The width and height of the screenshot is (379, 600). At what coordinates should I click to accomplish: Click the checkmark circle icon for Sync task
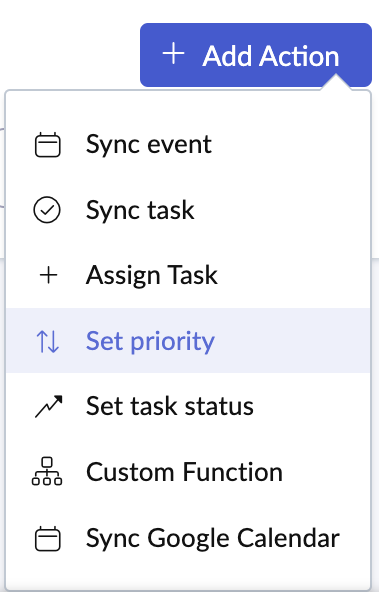click(x=47, y=210)
